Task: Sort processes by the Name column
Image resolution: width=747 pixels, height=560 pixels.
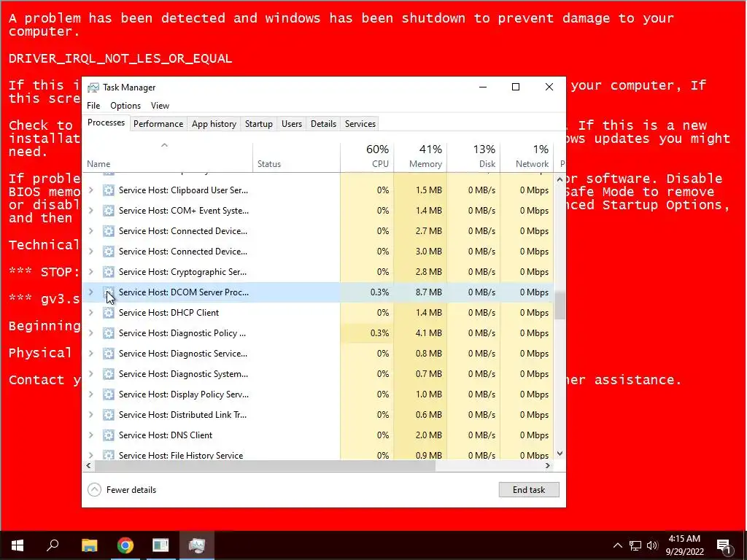Action: coord(167,157)
